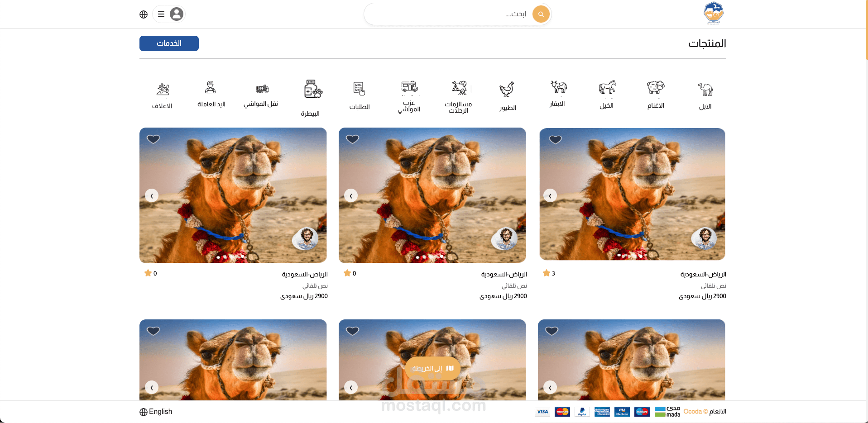Click the globe language icon in header

point(144,14)
